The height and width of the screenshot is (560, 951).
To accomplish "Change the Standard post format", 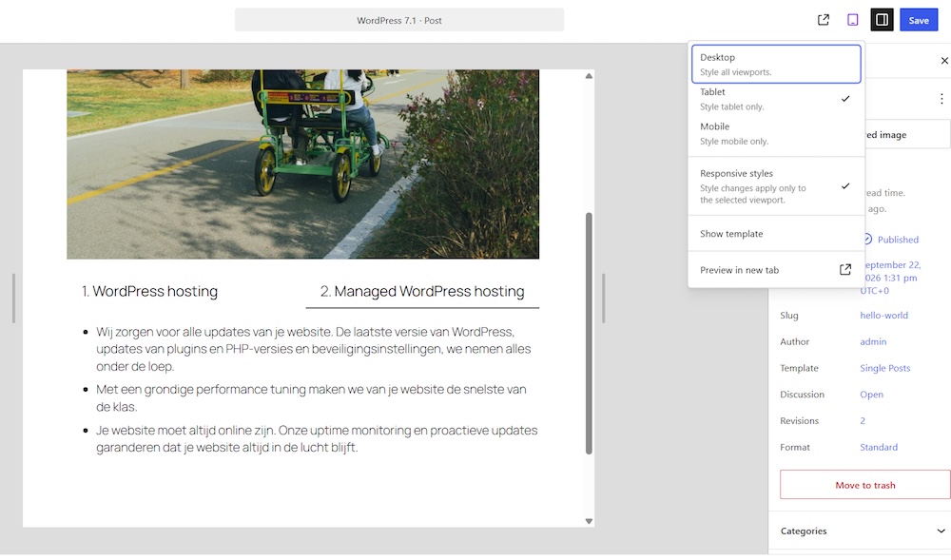I will tap(878, 447).
